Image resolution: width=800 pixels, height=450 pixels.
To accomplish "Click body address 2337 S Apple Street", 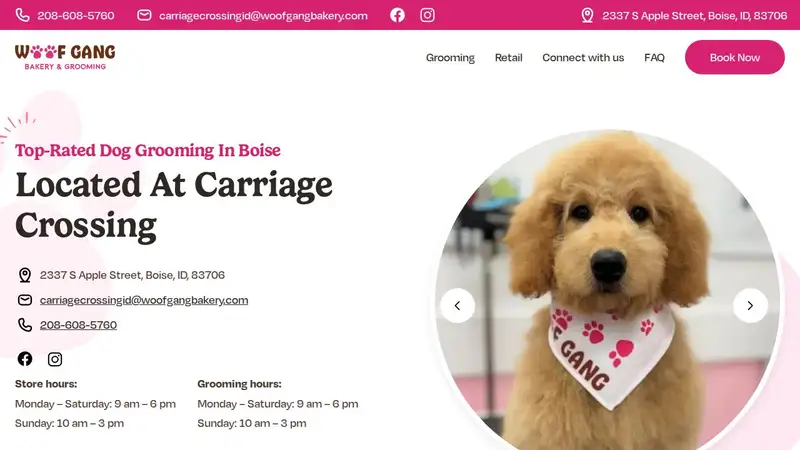I will click(x=132, y=275).
